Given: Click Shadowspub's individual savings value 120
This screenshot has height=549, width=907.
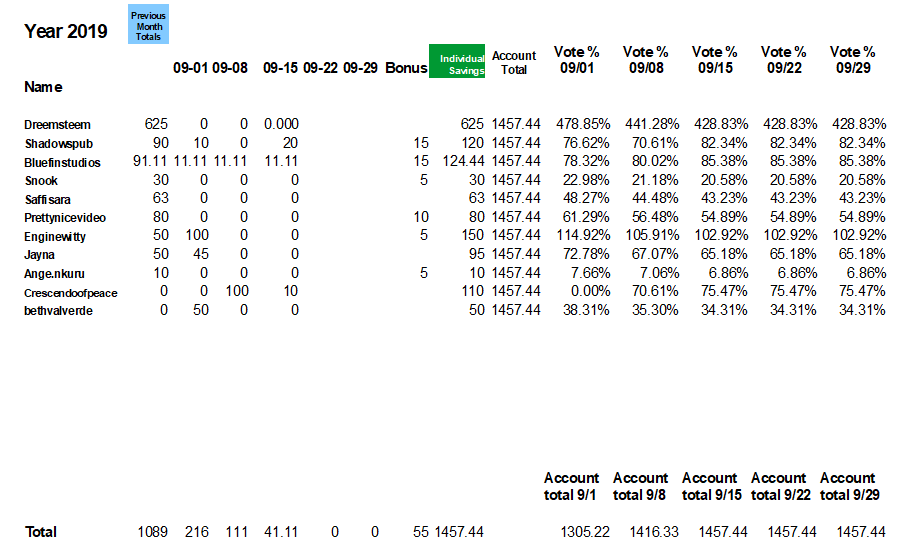Looking at the screenshot, I should click(x=473, y=143).
